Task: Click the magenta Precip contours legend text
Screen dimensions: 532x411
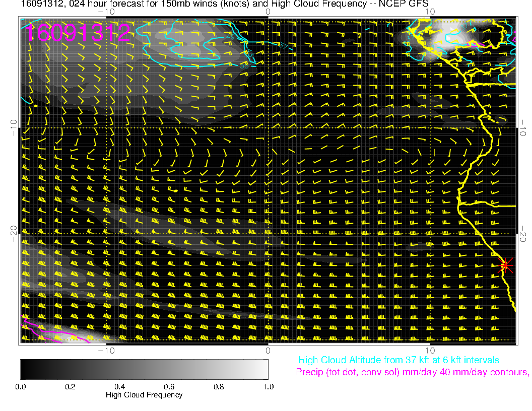Action: 412,372
